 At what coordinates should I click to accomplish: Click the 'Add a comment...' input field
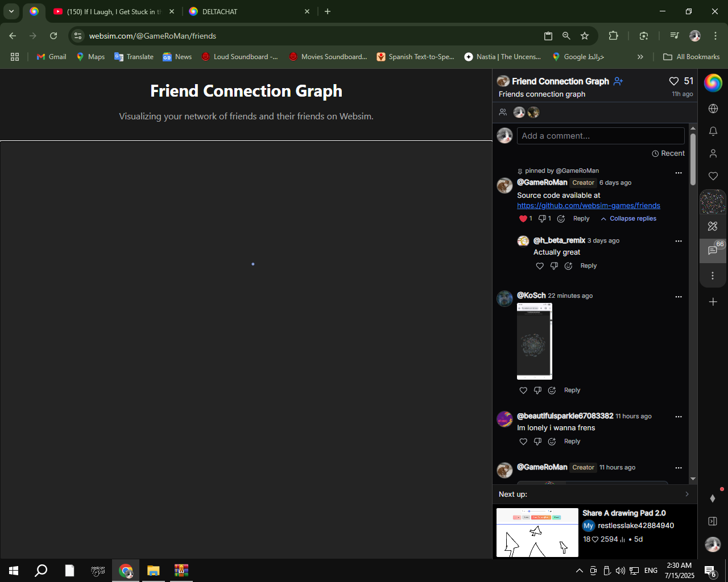tap(601, 136)
